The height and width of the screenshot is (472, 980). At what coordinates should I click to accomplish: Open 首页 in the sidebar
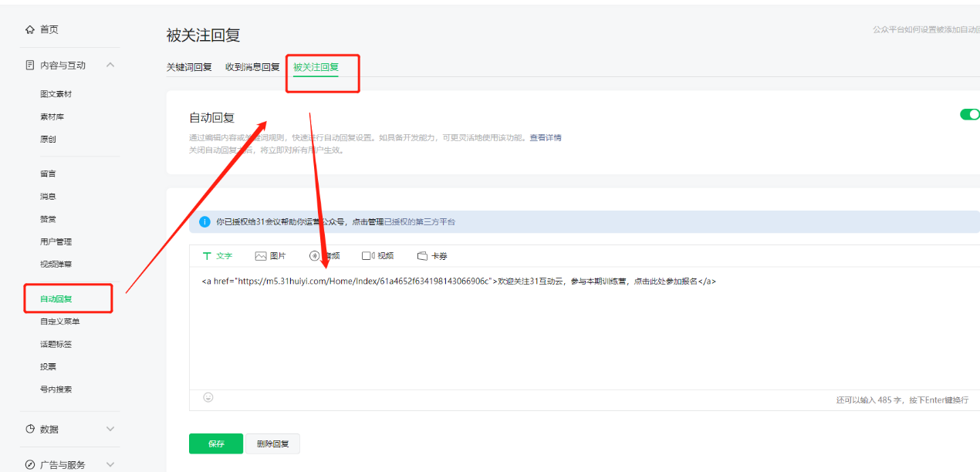(x=49, y=29)
